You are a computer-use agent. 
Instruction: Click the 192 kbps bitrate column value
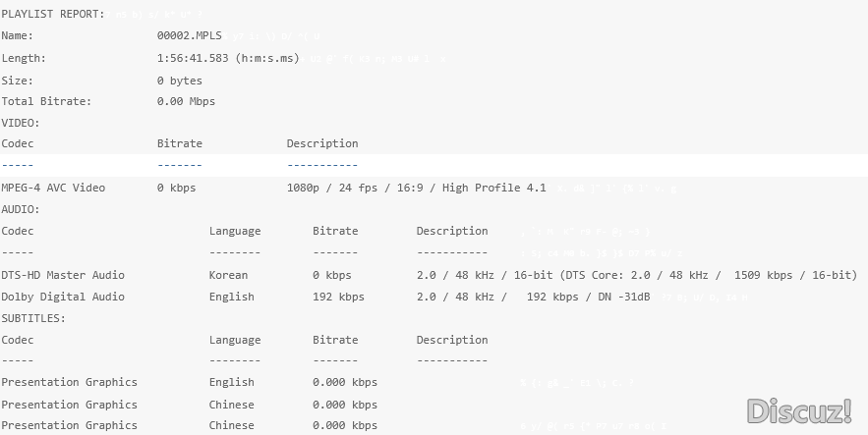pos(338,297)
